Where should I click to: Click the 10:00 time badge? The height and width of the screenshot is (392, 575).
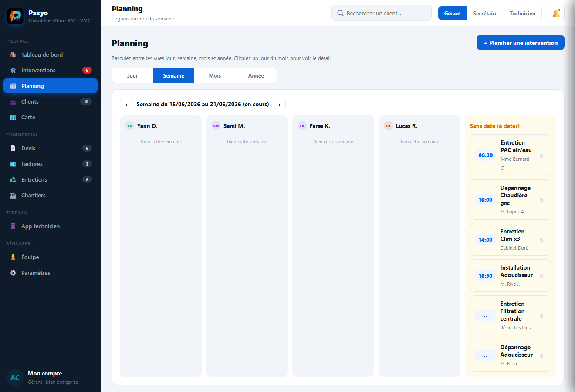point(486,199)
